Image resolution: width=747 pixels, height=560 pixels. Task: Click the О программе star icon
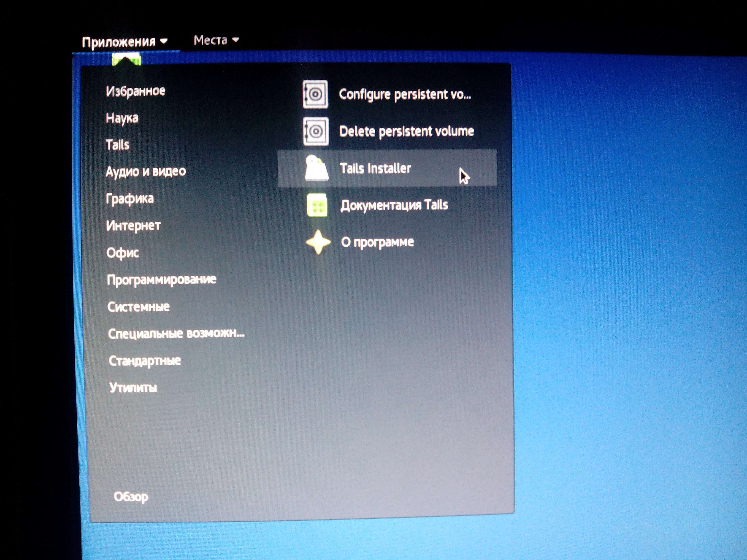coord(318,242)
